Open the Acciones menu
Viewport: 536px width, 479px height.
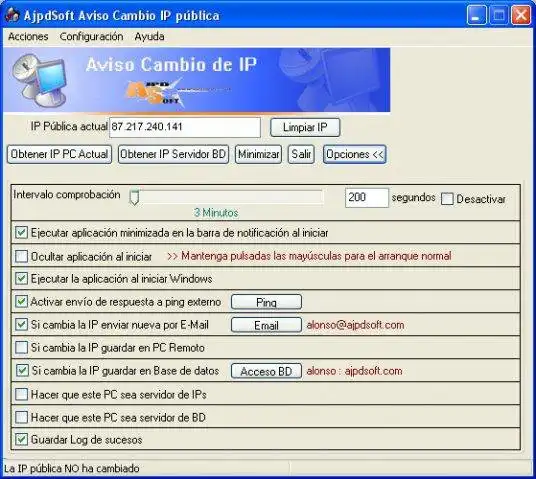pos(28,36)
